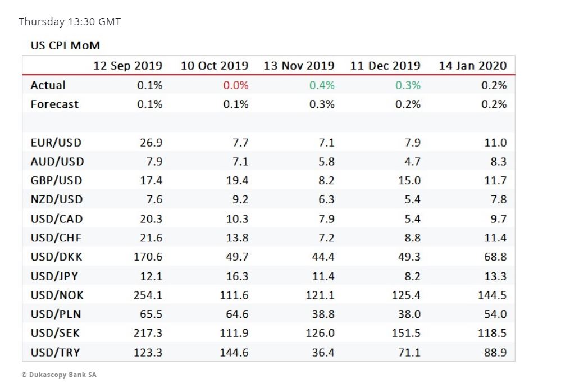570x392 pixels.
Task: Select the EUR/USD row label
Action: pos(56,143)
